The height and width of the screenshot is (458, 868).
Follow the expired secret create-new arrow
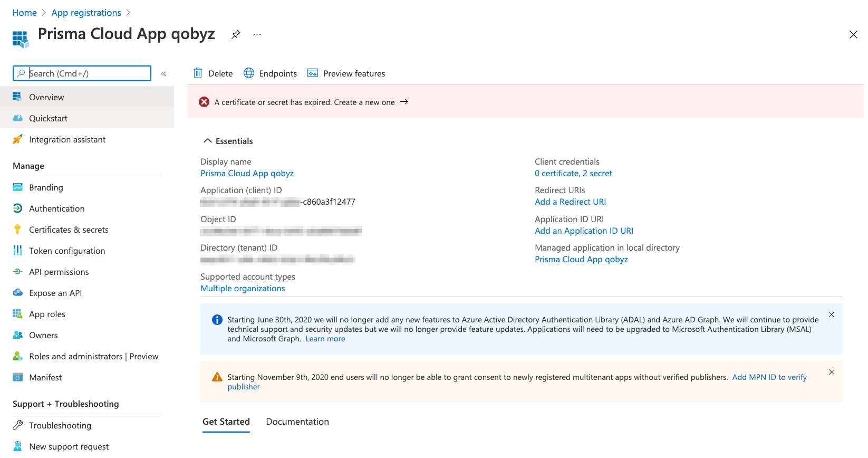[404, 102]
